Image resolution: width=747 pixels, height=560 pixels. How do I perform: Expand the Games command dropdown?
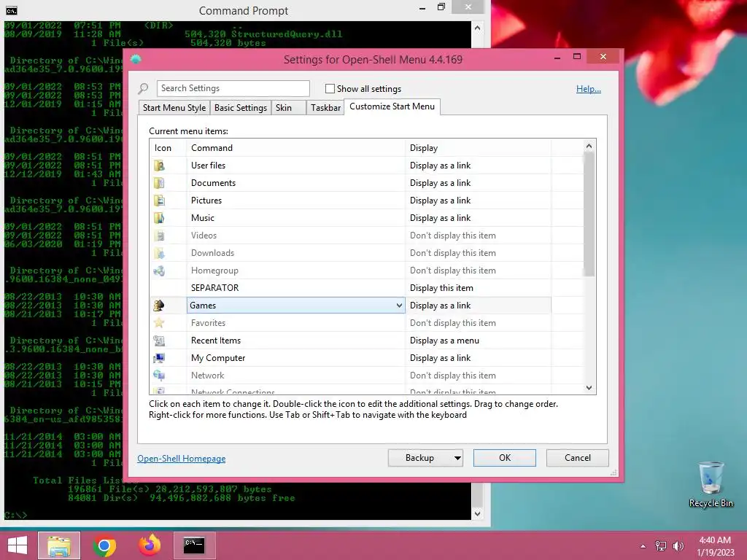(x=399, y=306)
